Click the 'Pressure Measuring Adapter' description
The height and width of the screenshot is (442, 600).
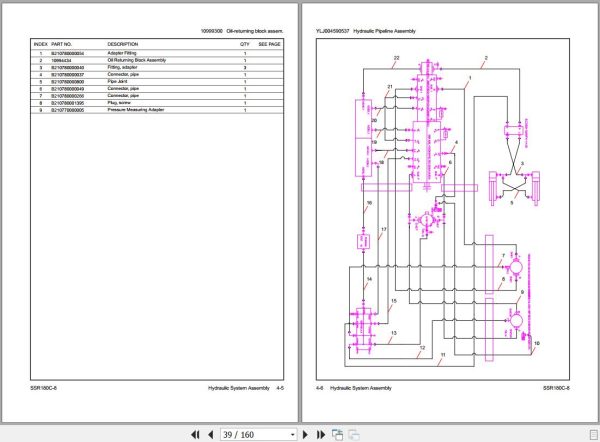135,110
